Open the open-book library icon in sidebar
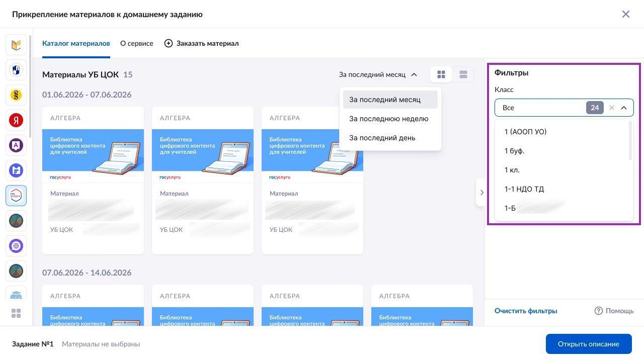644x362 pixels. [x=16, y=45]
